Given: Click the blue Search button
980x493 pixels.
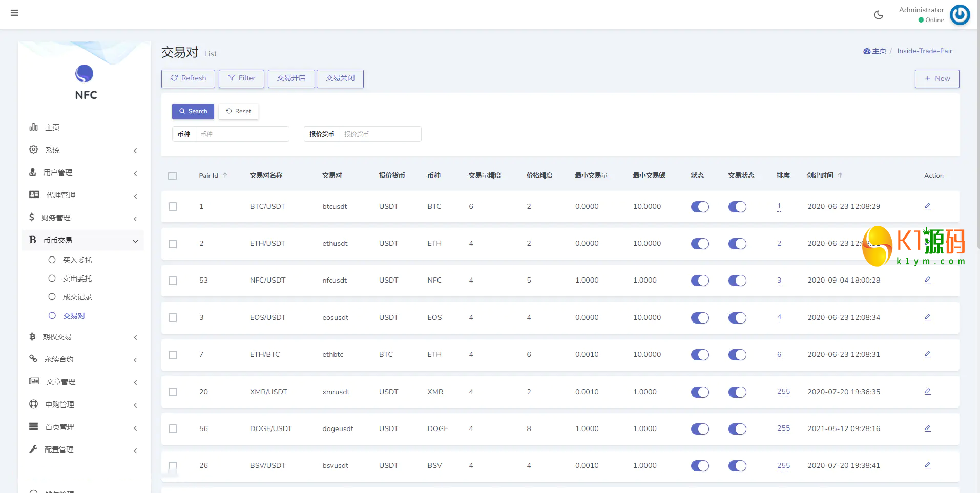Looking at the screenshot, I should click(193, 111).
